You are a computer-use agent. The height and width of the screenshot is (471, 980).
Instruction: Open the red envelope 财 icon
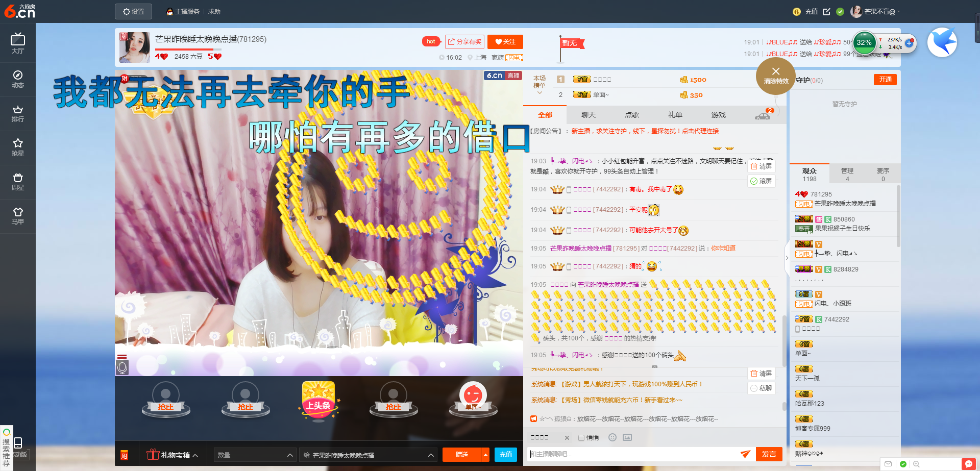pos(124,455)
